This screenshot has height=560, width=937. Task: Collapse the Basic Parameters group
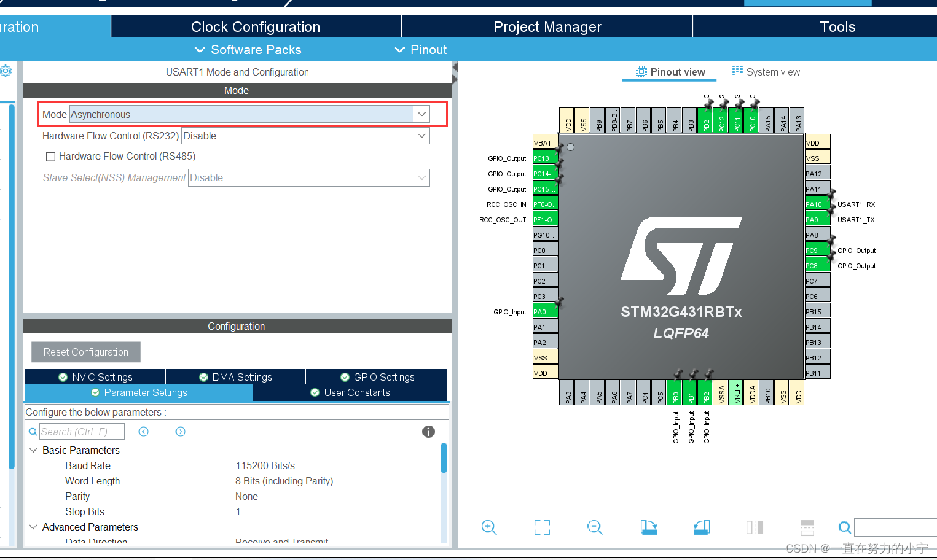tap(33, 450)
